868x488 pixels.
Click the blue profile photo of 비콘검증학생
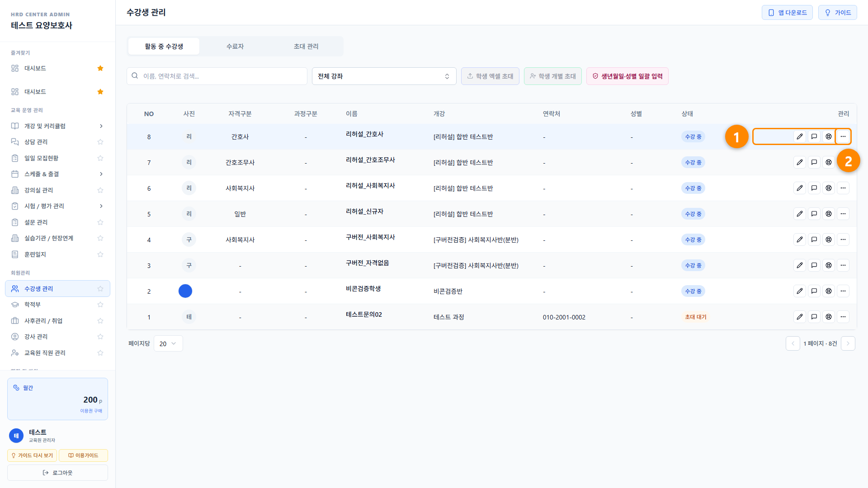[x=185, y=291]
